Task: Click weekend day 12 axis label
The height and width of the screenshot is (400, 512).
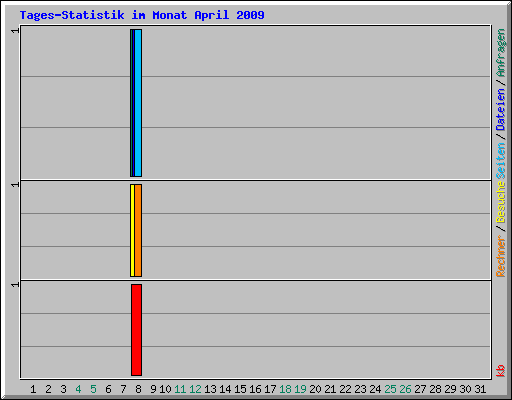Action: tap(195, 389)
